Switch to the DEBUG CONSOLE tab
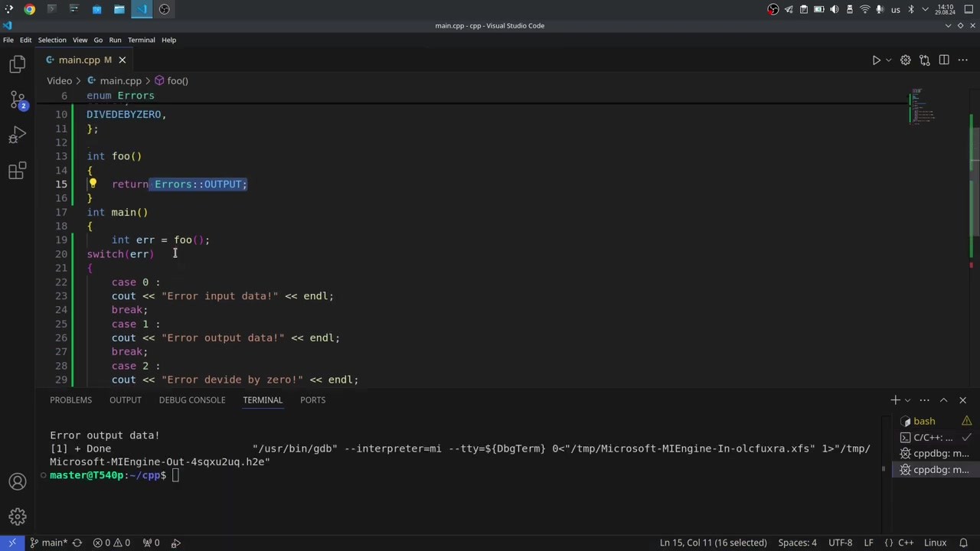This screenshot has height=551, width=980. click(x=192, y=399)
